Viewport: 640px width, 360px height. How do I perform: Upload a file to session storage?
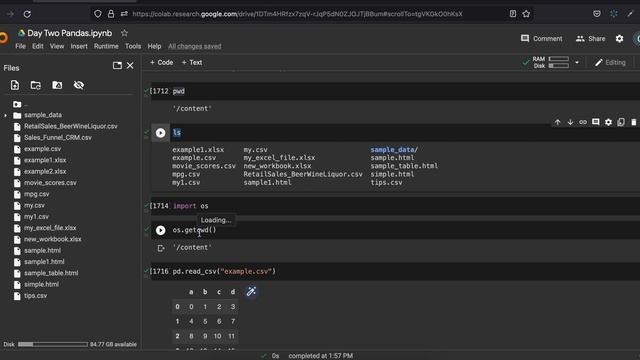point(15,85)
